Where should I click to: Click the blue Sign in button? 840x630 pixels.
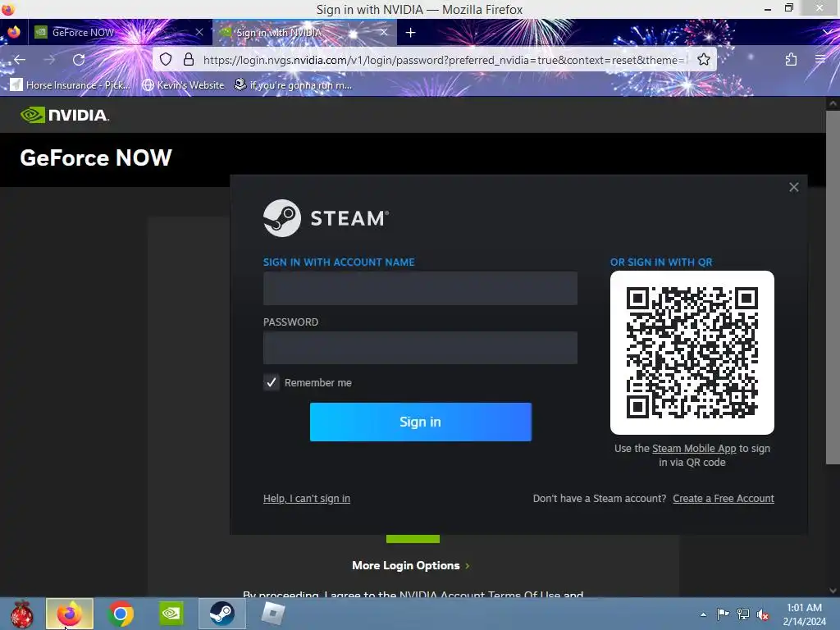421,422
